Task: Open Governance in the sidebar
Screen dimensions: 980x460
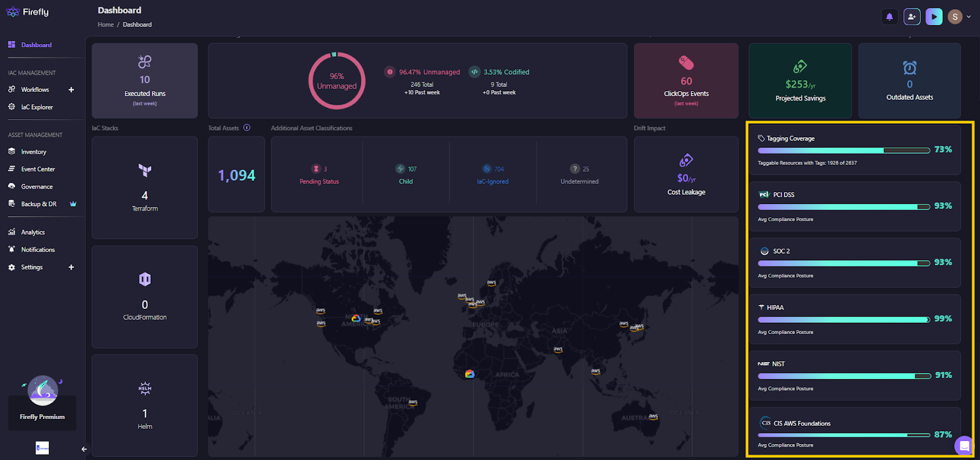Action: coord(37,187)
